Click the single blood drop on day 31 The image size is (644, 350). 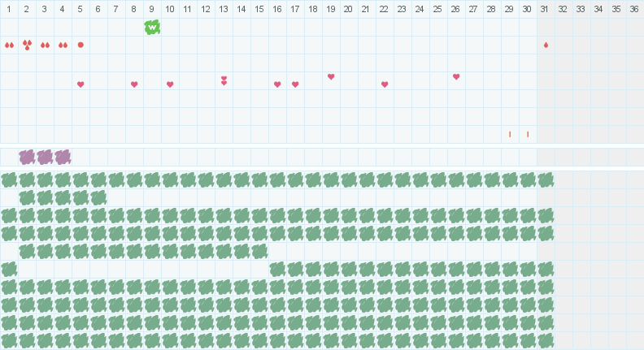pyautogui.click(x=546, y=45)
